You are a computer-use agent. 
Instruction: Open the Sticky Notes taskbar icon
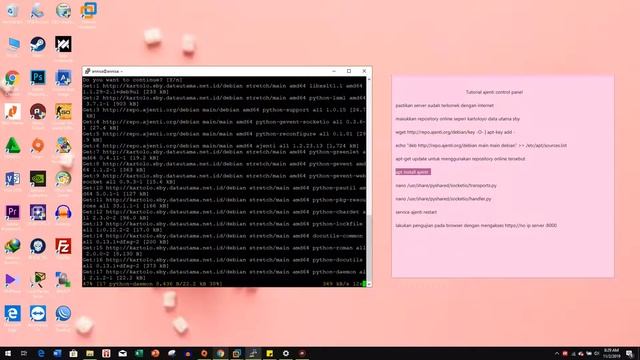[269, 353]
